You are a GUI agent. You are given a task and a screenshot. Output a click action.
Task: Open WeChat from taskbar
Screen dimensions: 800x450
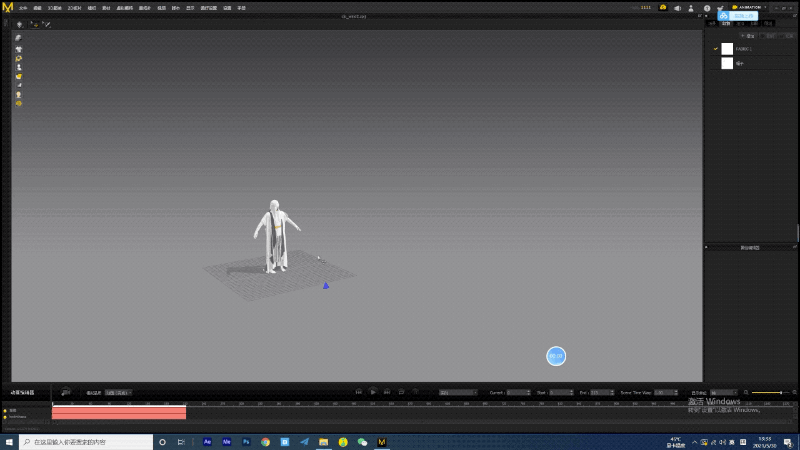click(x=362, y=442)
